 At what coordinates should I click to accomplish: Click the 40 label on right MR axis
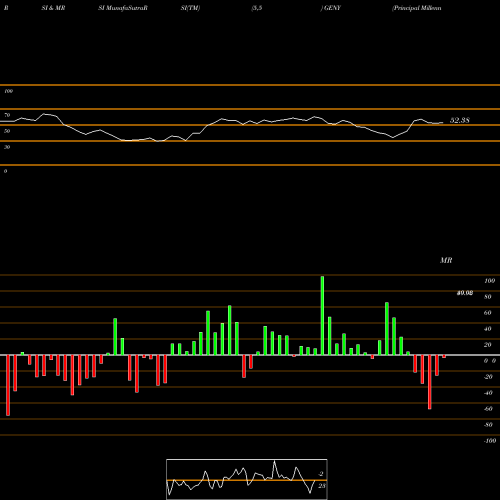[488, 329]
